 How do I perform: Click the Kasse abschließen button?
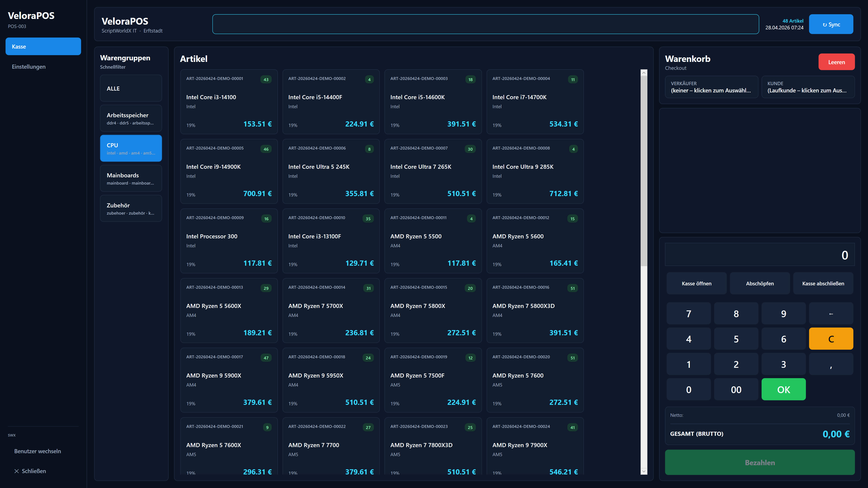point(823,283)
